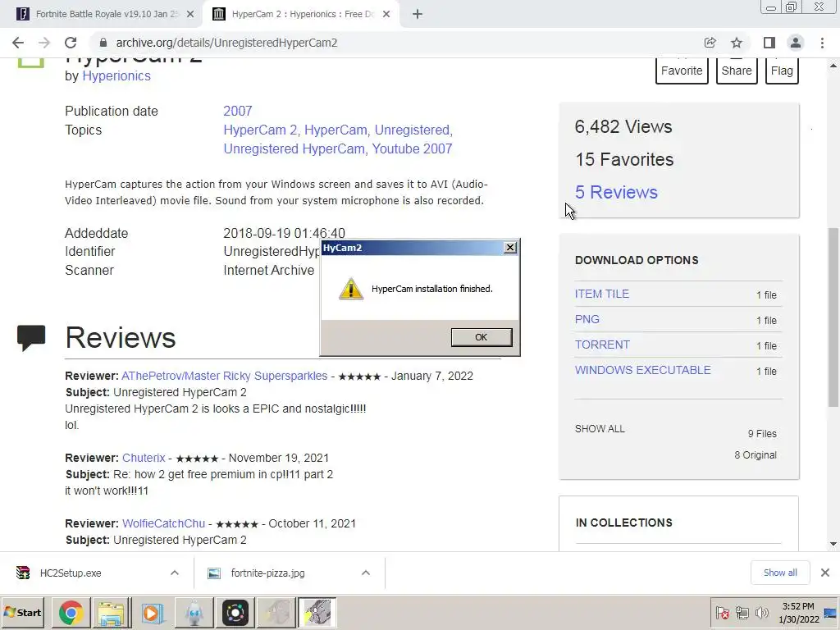Click the Reviews speech bubble icon
The height and width of the screenshot is (630, 840).
(x=31, y=338)
